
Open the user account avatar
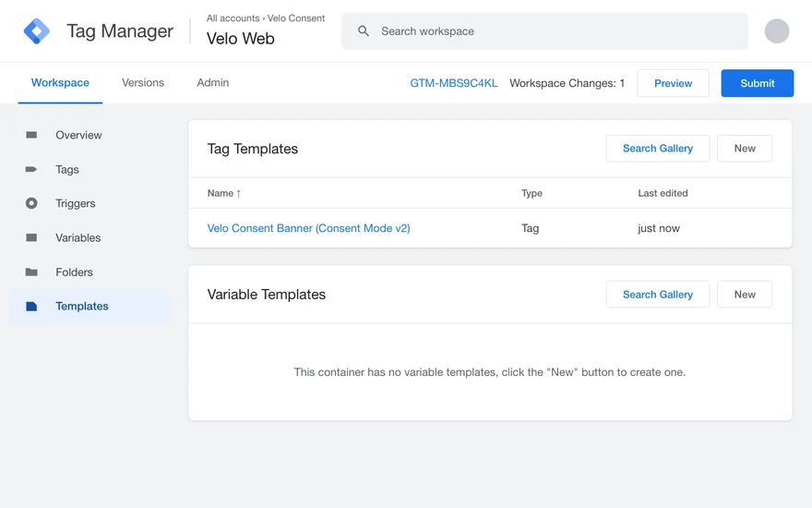tap(777, 31)
